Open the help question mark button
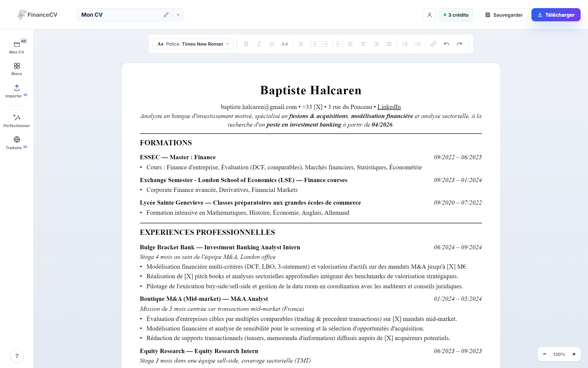588x368 pixels. point(17,356)
